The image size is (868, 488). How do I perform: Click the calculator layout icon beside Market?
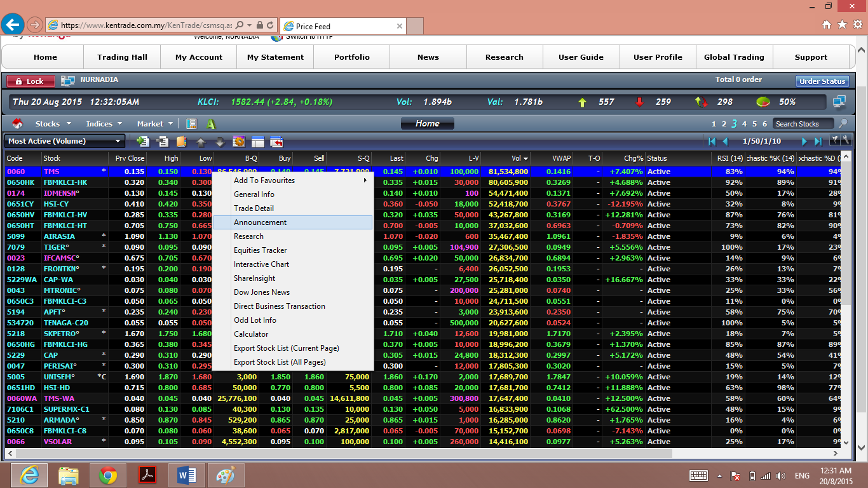point(191,123)
